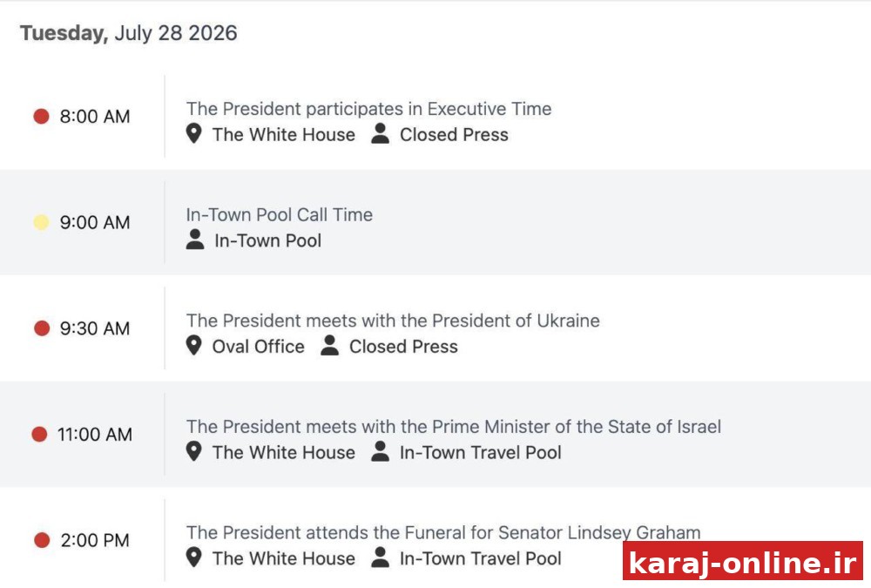Click the yellow dot beside 9:00 AM

[41, 222]
